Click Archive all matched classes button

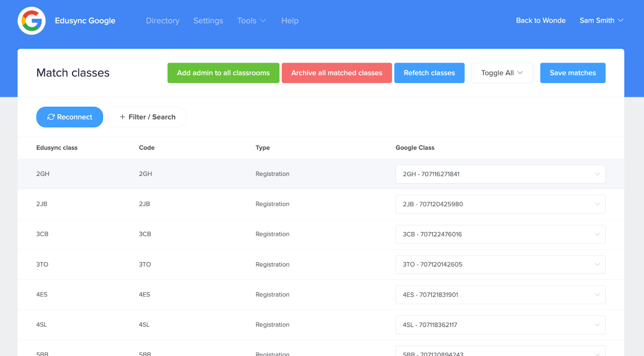point(337,73)
